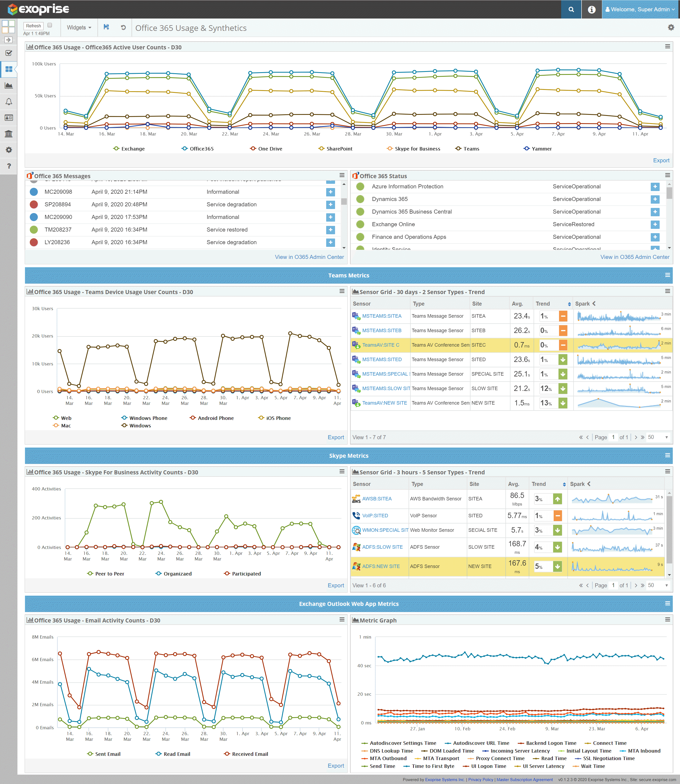Screen dimensions: 680x784
Task: Click the undo layout changes icon
Action: (123, 27)
